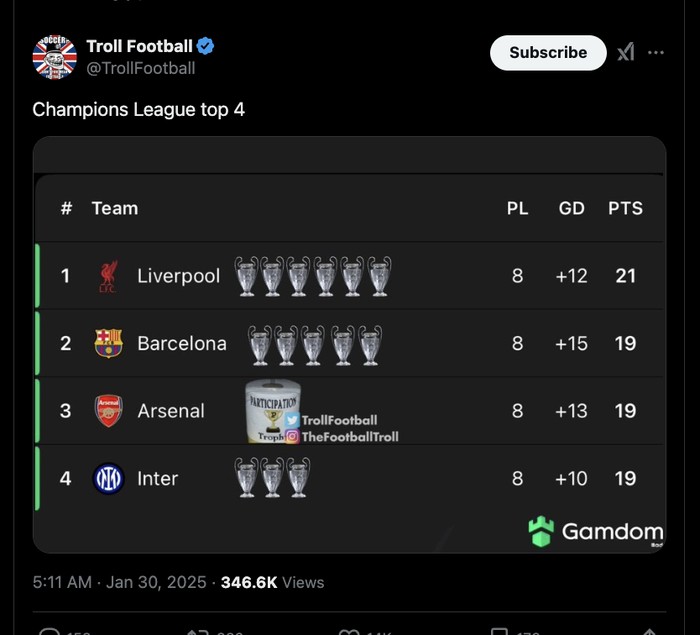Viewport: 700px width, 635px height.
Task: Click the Inter Milan crest in the table
Action: tap(108, 479)
